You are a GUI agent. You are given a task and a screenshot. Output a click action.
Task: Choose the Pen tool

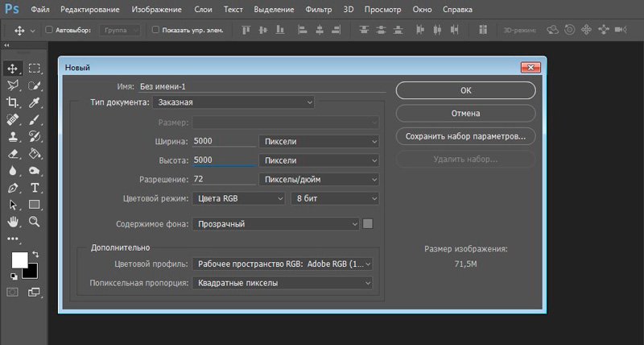point(12,188)
